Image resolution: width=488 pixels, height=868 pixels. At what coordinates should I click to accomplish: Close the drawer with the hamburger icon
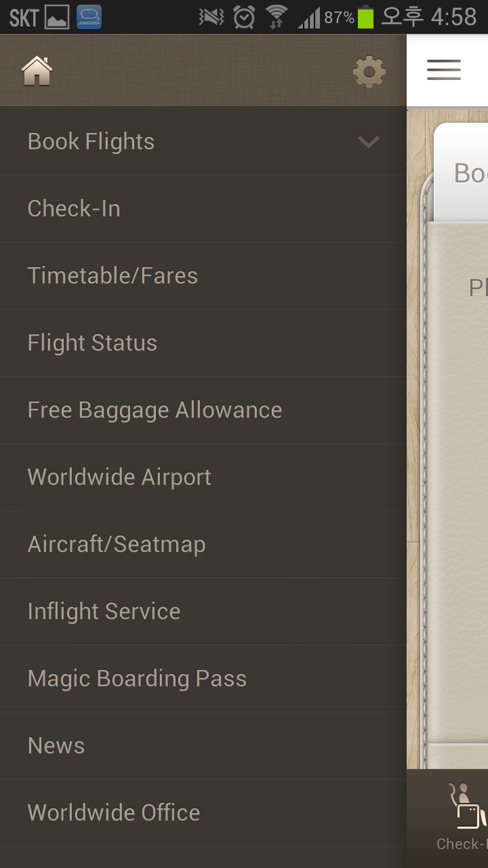click(x=444, y=71)
